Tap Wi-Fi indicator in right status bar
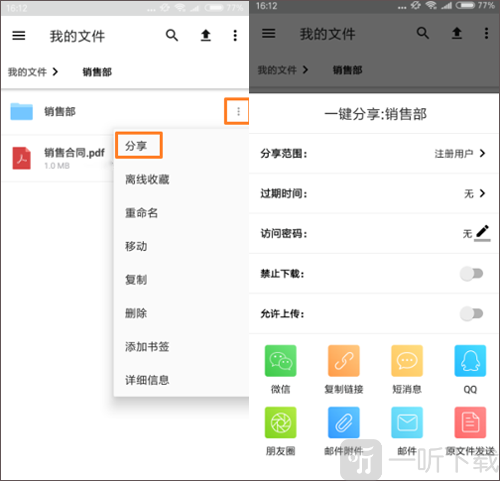 click(431, 6)
